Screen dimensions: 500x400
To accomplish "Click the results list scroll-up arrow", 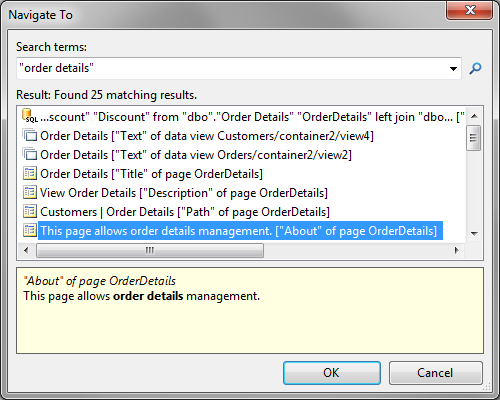I will click(x=474, y=116).
